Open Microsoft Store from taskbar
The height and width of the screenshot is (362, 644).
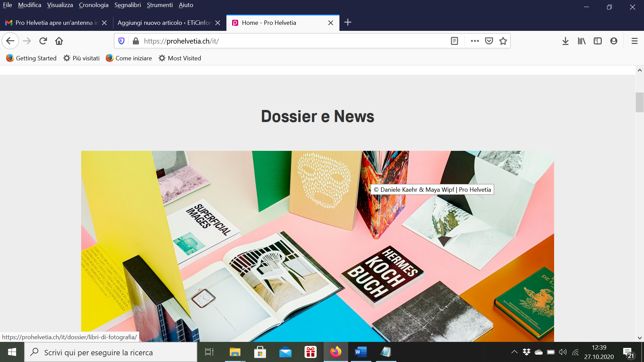[260, 352]
